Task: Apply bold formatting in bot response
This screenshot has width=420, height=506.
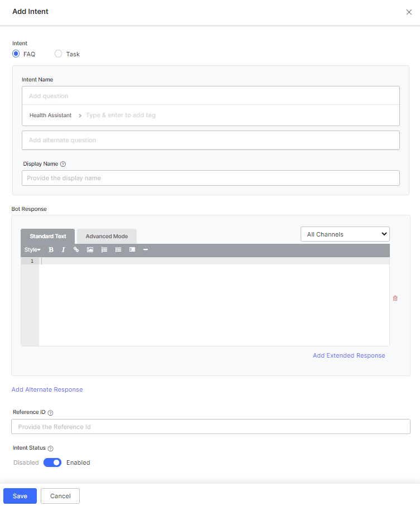Action: (x=51, y=250)
